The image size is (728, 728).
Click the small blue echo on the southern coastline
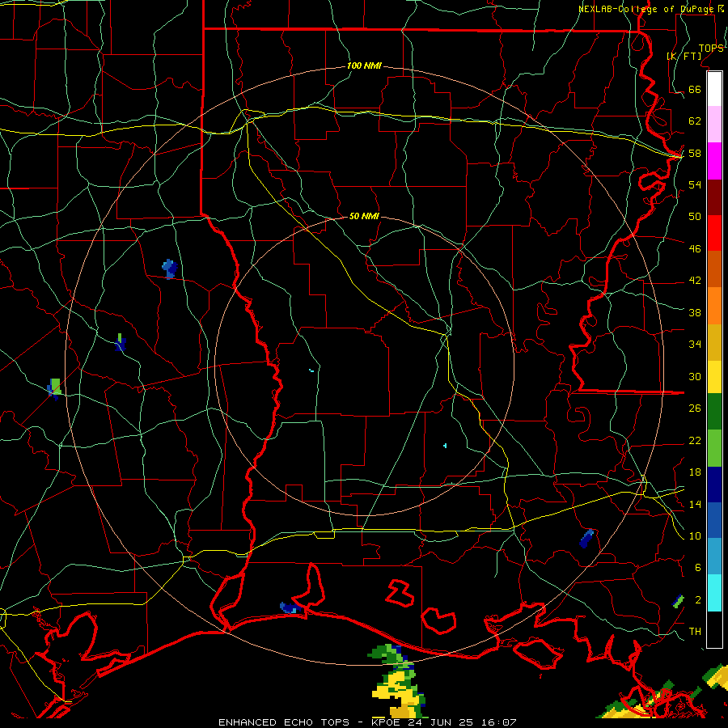point(290,607)
